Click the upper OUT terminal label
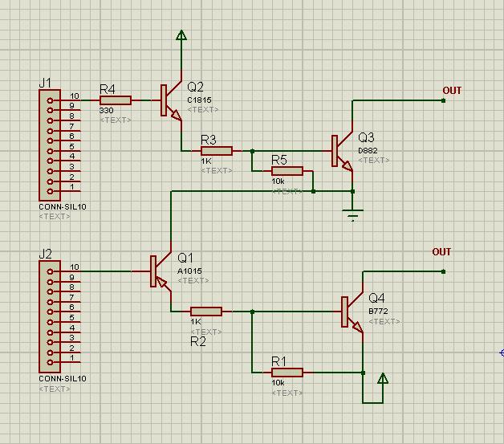504x444 pixels. pos(452,91)
